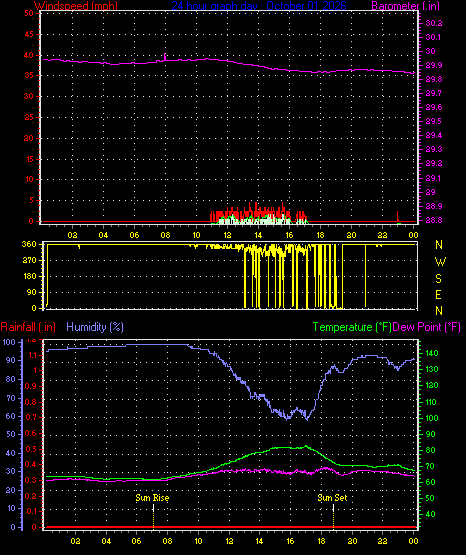
Task: Click the '29.4' barometer axis value
Action: (x=433, y=135)
